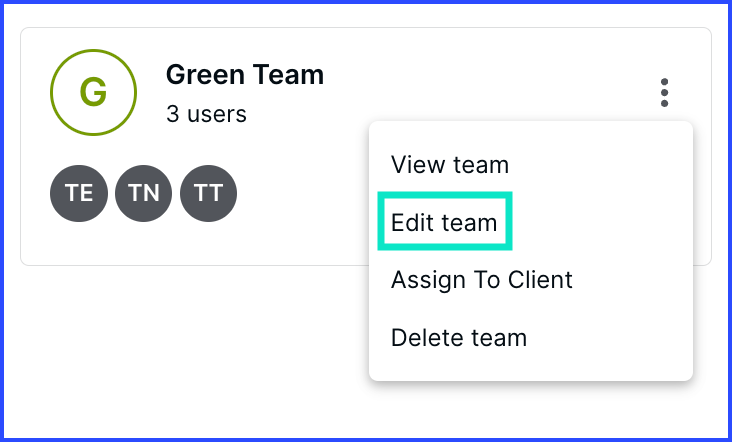The image size is (732, 442).
Task: Click the green G team avatar
Action: coord(93,92)
